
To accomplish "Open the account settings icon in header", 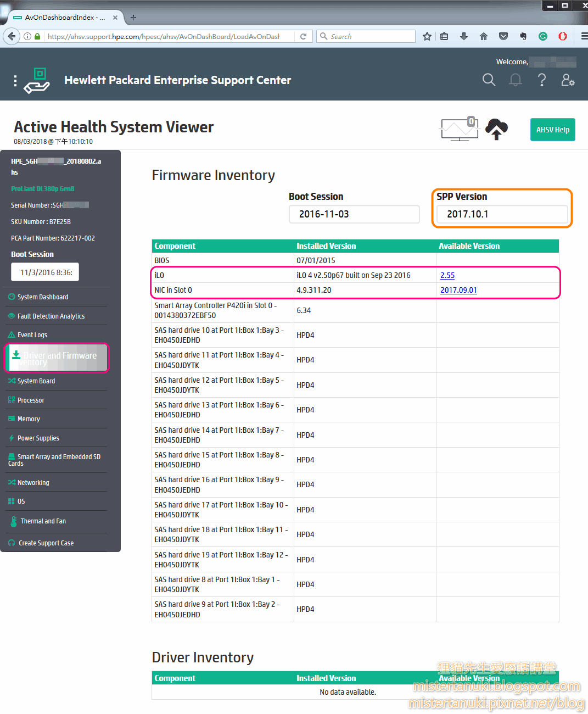I will coord(568,80).
